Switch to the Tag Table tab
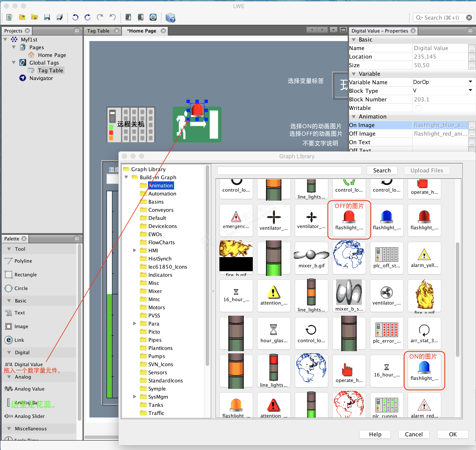This screenshot has height=450, width=476. 98,31
